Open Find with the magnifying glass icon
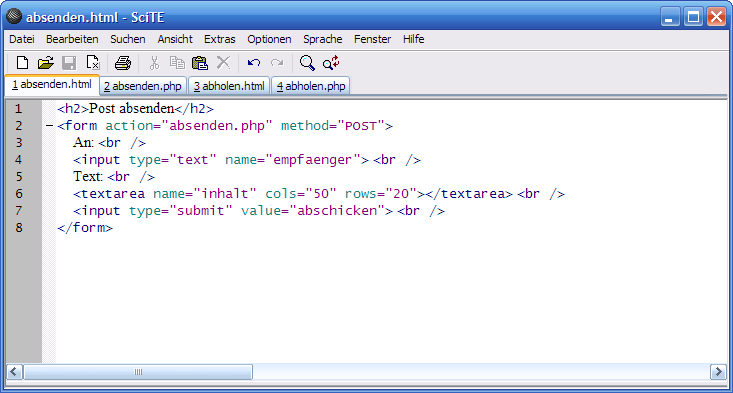Screen dimensions: 733x393 [307, 63]
